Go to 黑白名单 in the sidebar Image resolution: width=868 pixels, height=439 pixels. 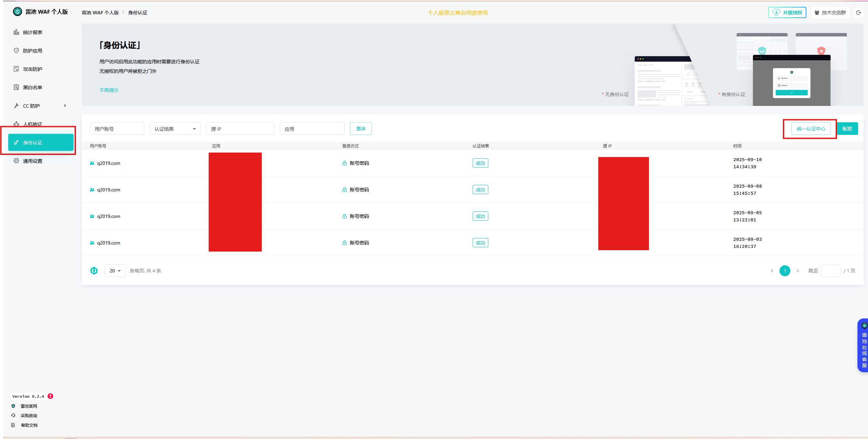pos(33,88)
